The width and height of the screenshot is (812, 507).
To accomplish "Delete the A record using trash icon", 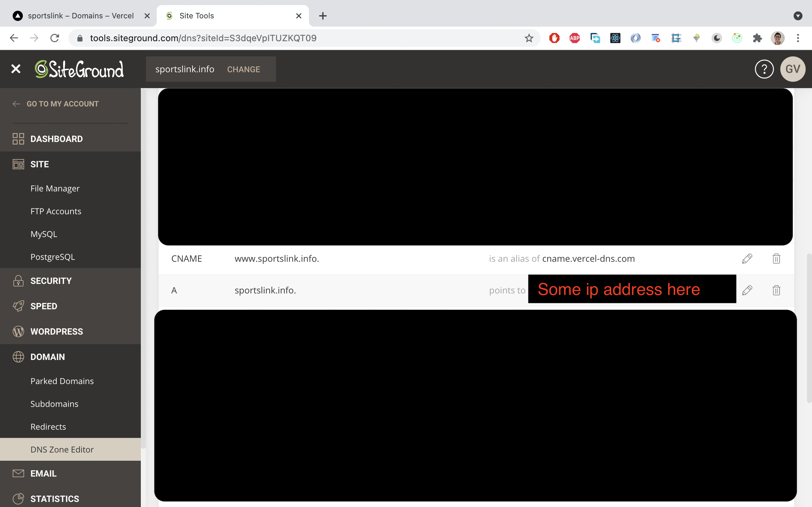I will click(x=776, y=290).
